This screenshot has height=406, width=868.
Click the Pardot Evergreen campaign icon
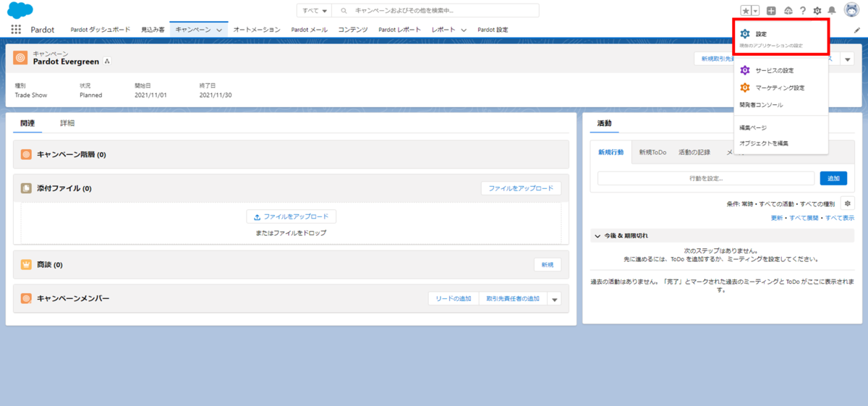[x=20, y=57]
